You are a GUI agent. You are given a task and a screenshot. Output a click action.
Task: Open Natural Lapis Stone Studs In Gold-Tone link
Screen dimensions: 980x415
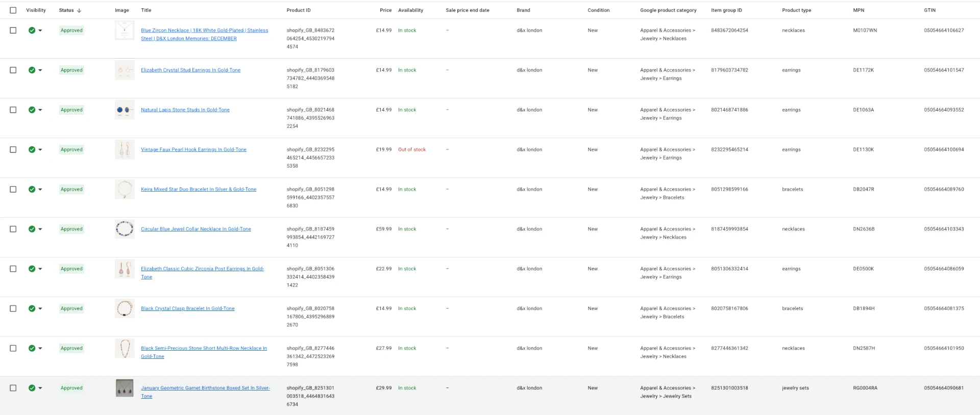pyautogui.click(x=185, y=110)
